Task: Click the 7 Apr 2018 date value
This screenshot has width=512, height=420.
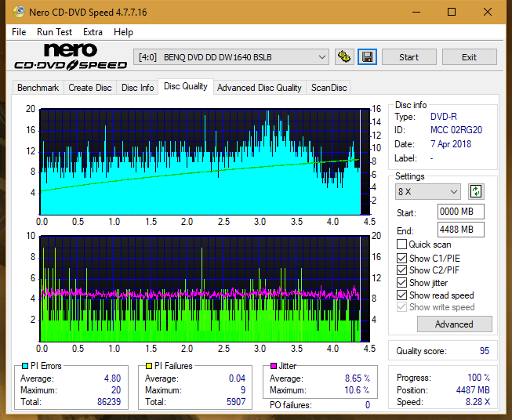Action: point(451,144)
